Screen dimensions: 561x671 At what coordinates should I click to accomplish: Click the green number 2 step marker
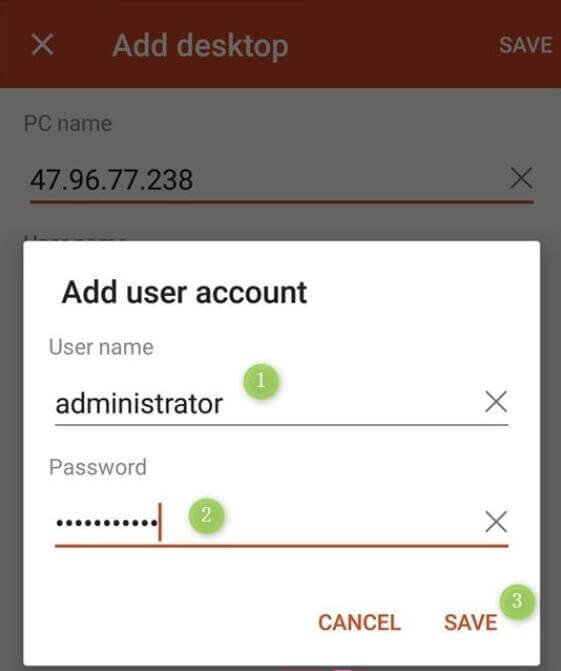[x=207, y=515]
